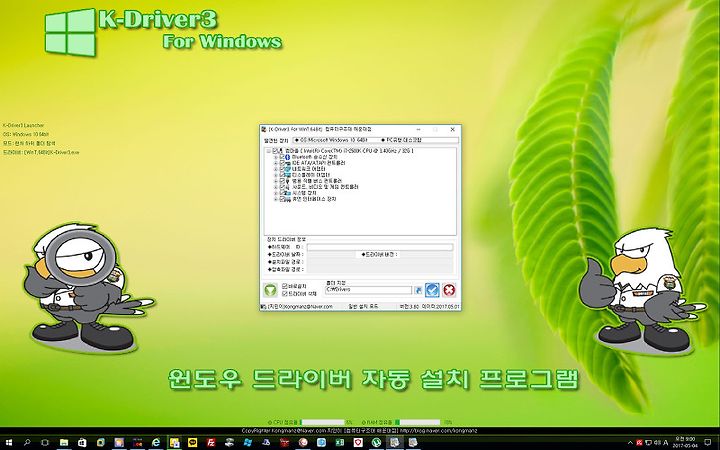Toggle 디스플레이 어댑터 checkbox
The image size is (720, 450).
(282, 175)
